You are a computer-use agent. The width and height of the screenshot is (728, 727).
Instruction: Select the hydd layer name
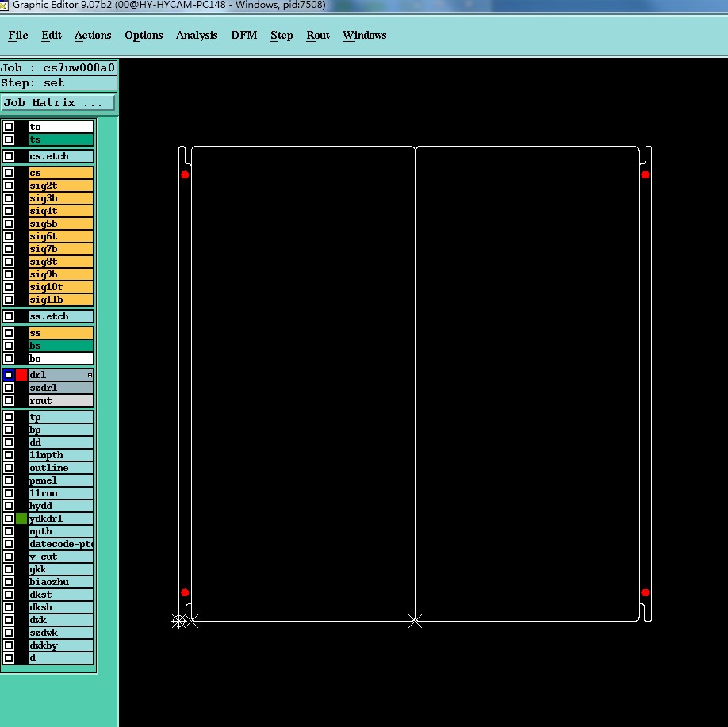(61, 506)
